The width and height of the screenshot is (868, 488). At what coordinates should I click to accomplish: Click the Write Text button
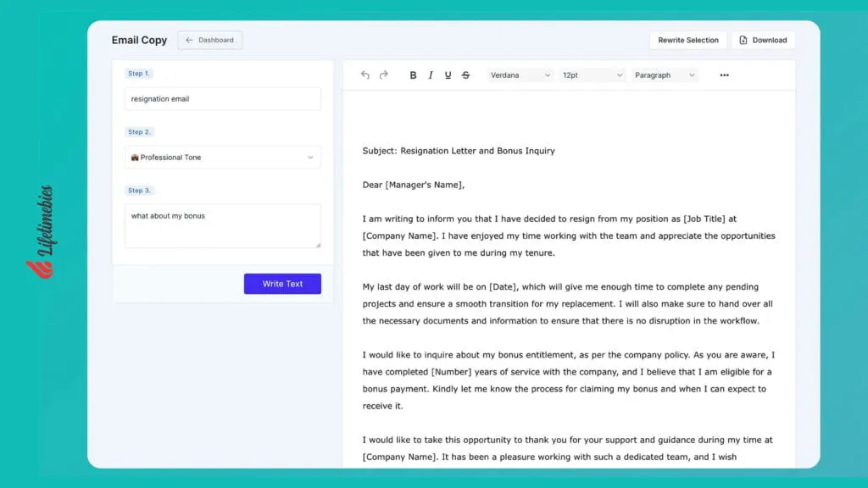pos(282,284)
